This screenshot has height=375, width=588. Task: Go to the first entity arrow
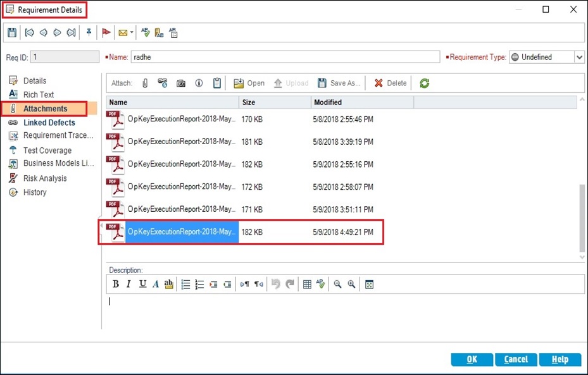tap(29, 33)
